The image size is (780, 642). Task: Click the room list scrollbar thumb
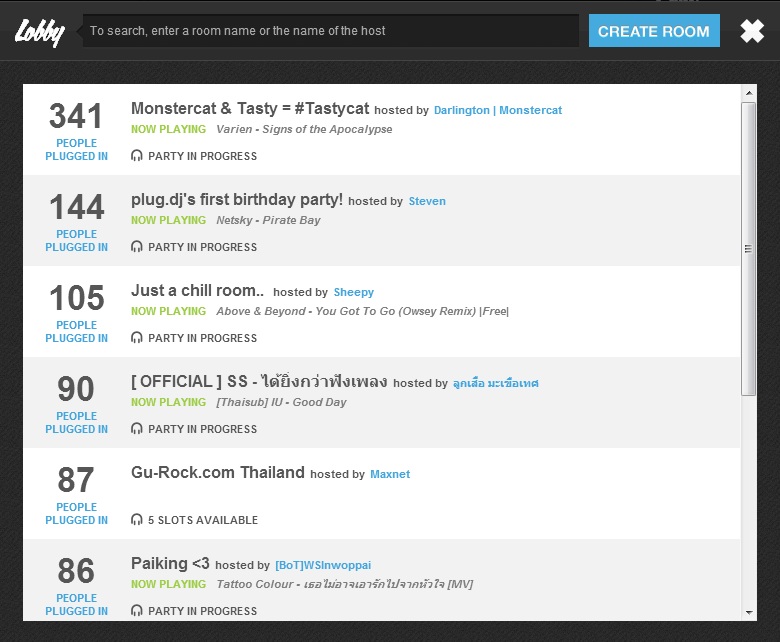coord(749,249)
